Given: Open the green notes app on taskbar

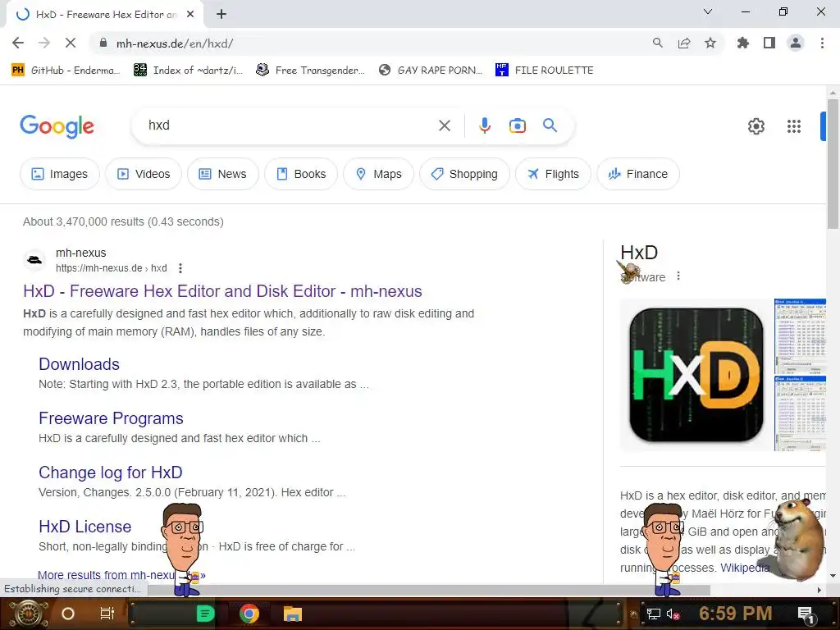Looking at the screenshot, I should pyautogui.click(x=204, y=614).
